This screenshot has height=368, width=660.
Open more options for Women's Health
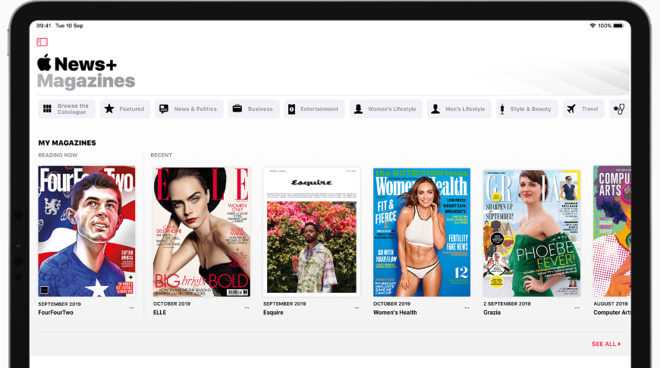pos(467,308)
